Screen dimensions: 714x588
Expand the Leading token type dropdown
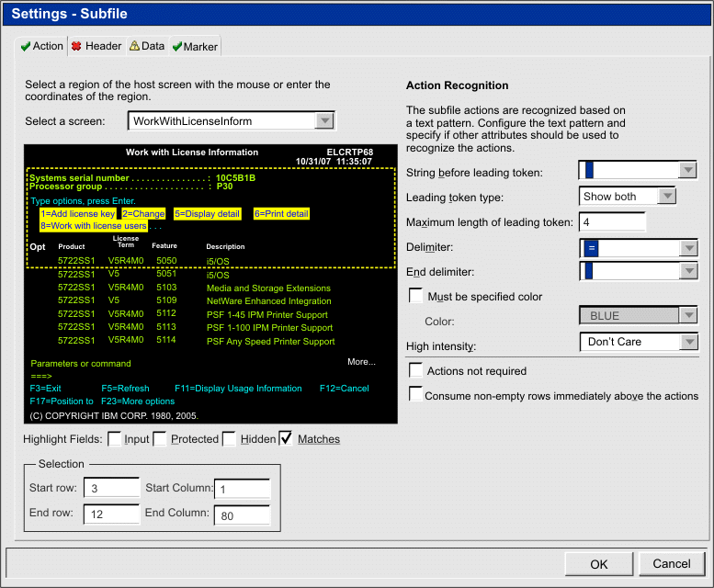pos(667,196)
